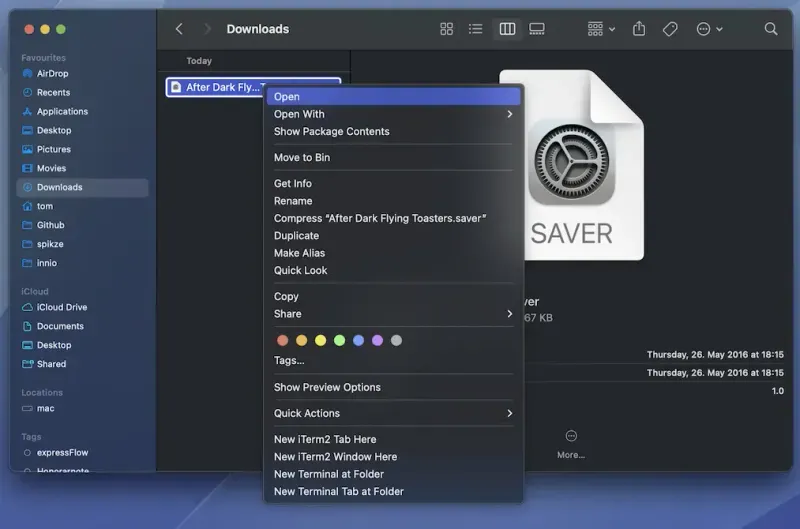This screenshot has height=529, width=800.
Task: Go back with the toolbar back arrow
Action: (x=179, y=29)
